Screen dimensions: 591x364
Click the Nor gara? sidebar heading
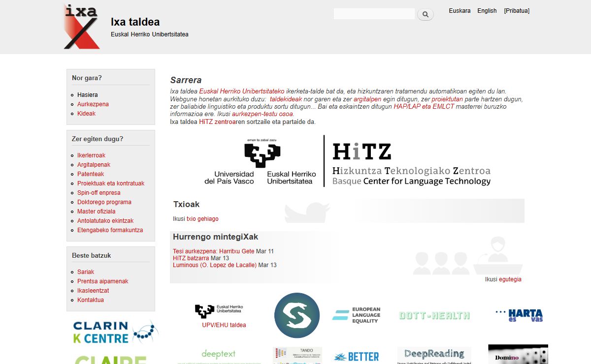click(87, 78)
